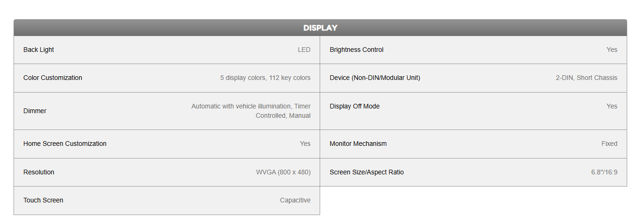Screen dimensions: 644x223
Task: Click the Brightness Control label
Action: click(357, 50)
